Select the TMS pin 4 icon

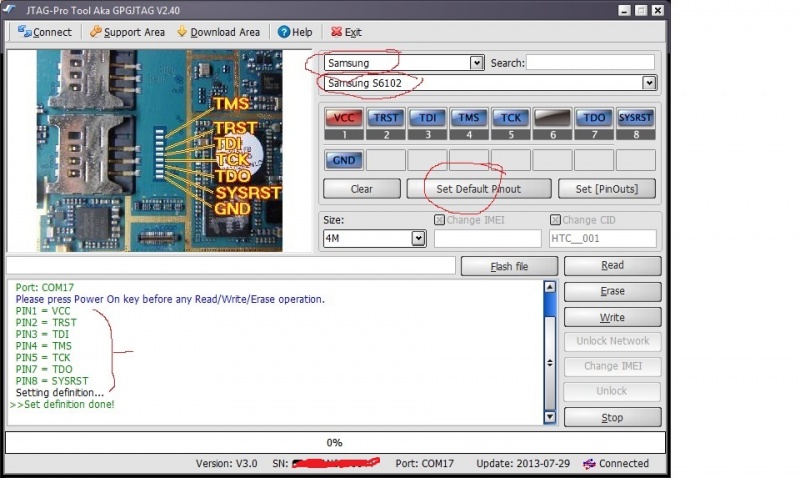[469, 118]
